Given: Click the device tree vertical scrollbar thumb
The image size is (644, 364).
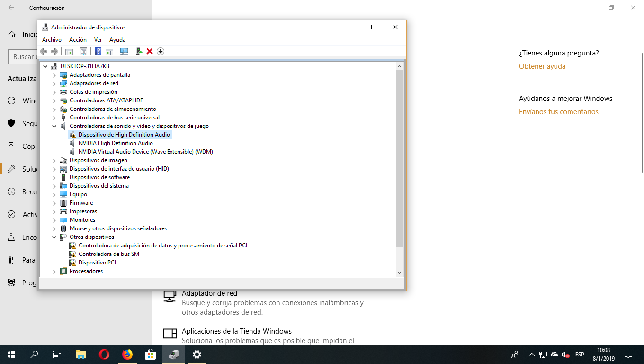Looking at the screenshot, I should coord(399,159).
